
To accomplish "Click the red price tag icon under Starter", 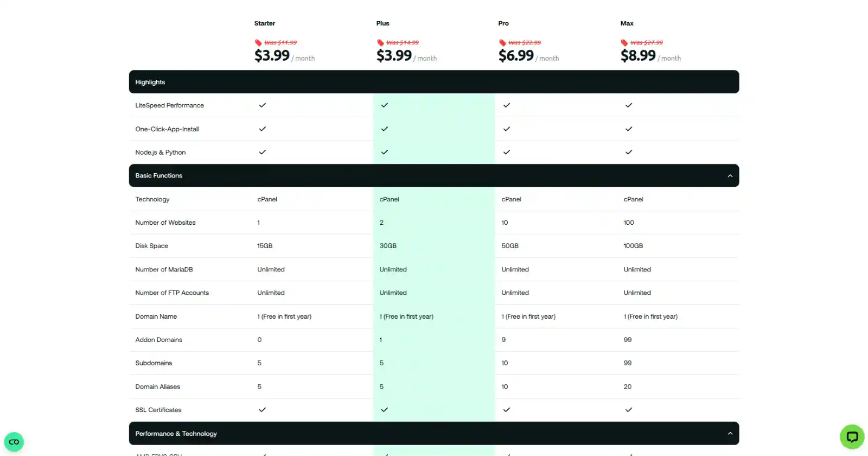I will tap(258, 42).
